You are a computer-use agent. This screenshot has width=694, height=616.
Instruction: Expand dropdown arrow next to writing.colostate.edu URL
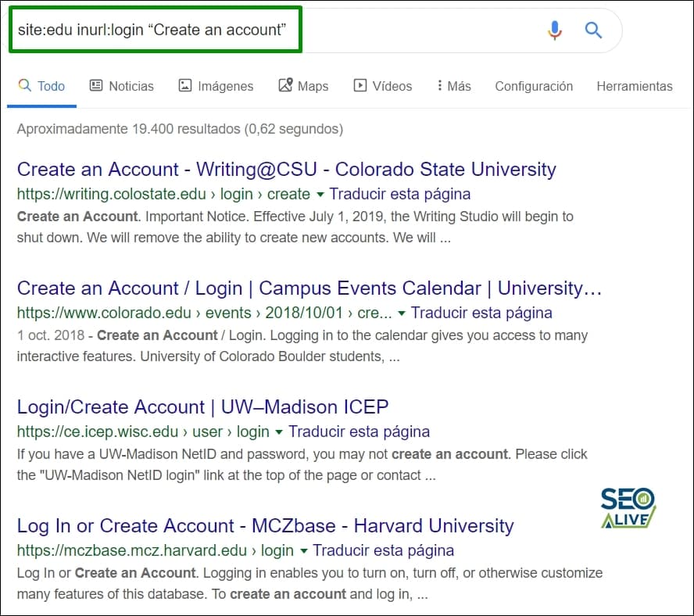pyautogui.click(x=320, y=195)
